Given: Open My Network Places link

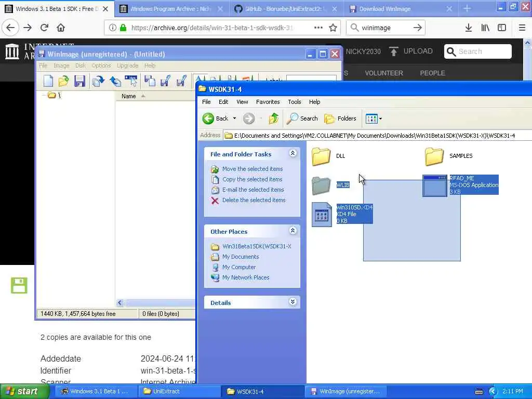Looking at the screenshot, I should tap(246, 277).
